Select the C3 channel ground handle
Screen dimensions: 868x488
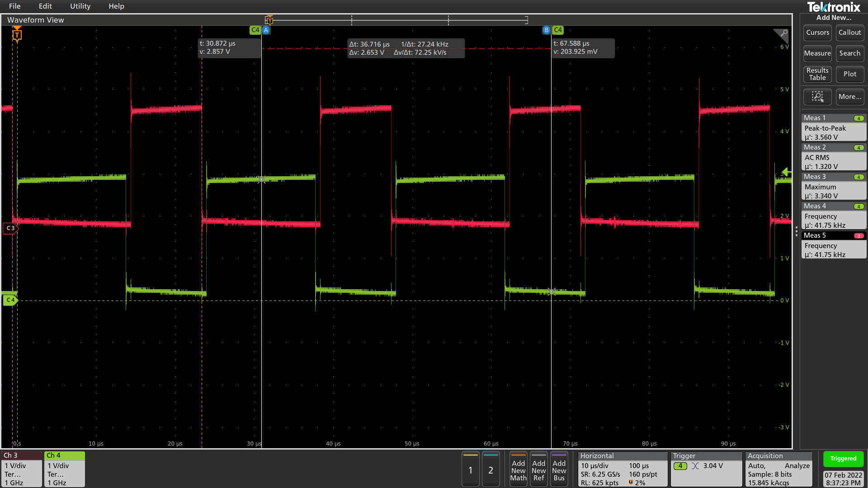tap(10, 228)
